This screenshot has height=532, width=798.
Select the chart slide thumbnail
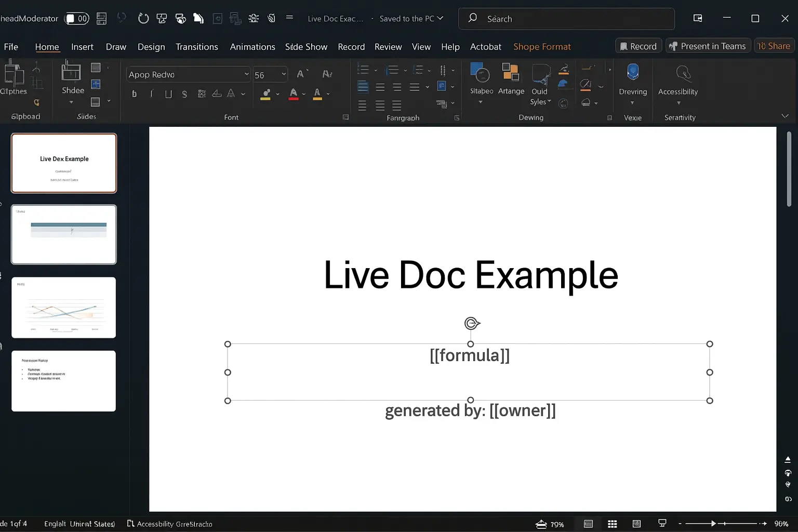(63, 308)
